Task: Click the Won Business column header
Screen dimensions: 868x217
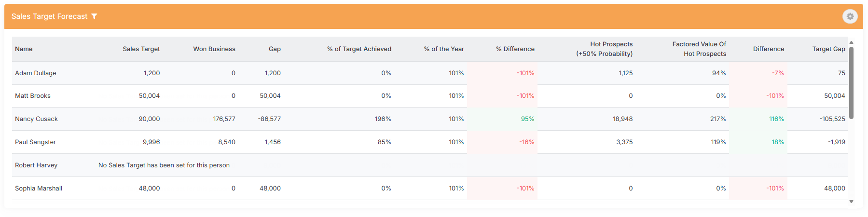Action: click(x=214, y=49)
